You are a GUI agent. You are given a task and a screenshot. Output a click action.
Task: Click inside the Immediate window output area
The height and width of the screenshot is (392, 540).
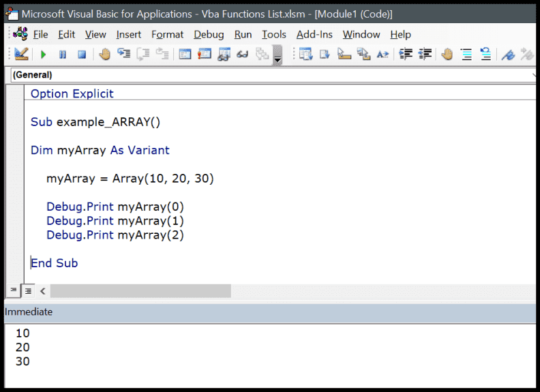tap(273, 355)
